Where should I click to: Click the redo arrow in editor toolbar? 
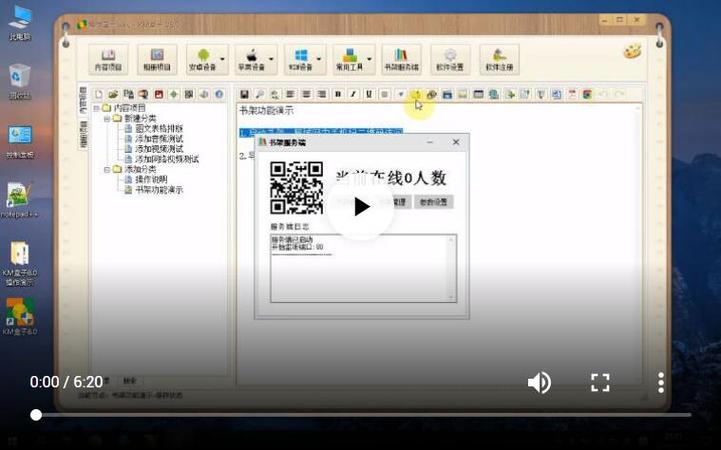point(619,94)
